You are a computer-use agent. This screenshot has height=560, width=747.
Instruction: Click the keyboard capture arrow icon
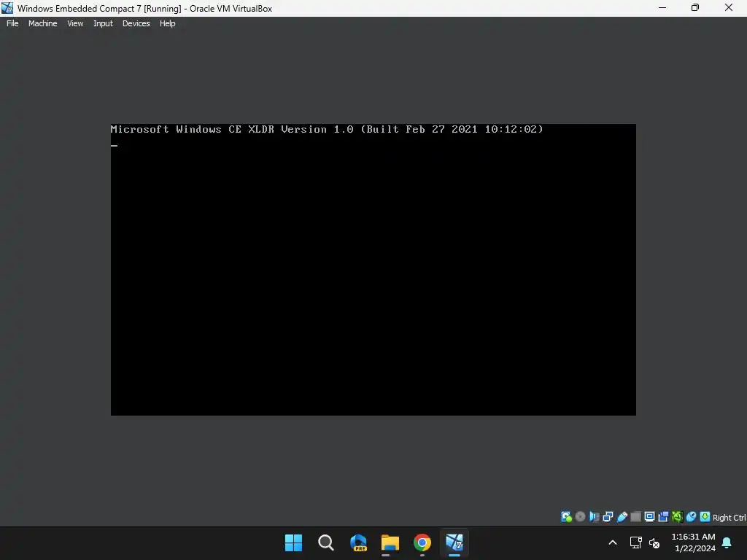(705, 517)
